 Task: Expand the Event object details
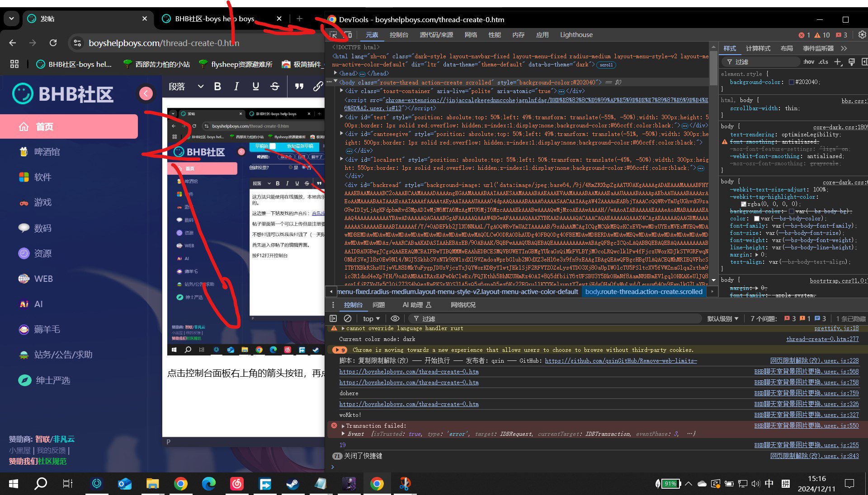[x=343, y=434]
